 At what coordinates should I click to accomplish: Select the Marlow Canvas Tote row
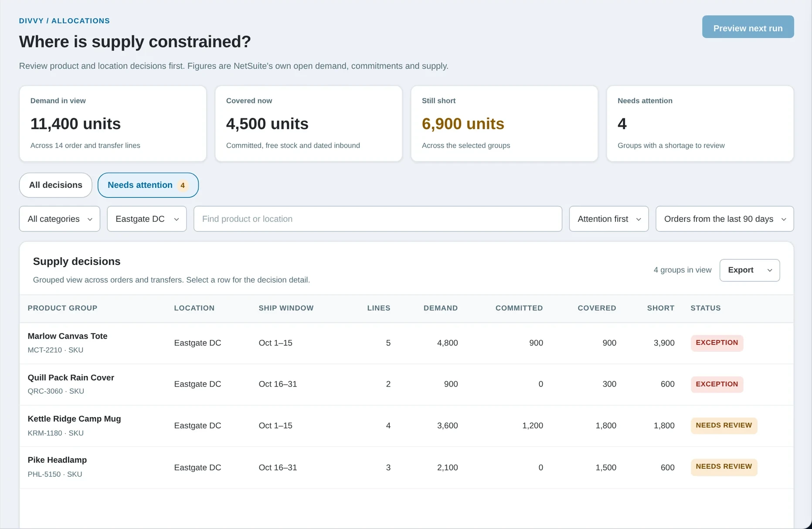(x=406, y=343)
